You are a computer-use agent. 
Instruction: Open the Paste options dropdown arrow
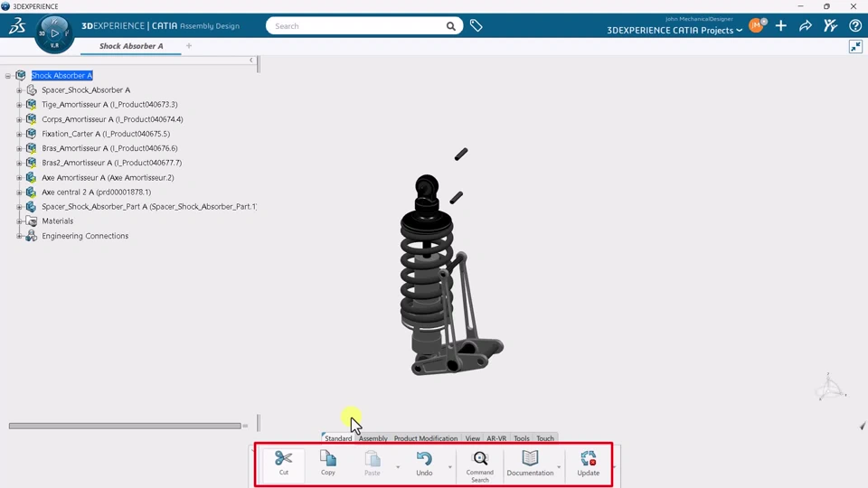coord(398,467)
